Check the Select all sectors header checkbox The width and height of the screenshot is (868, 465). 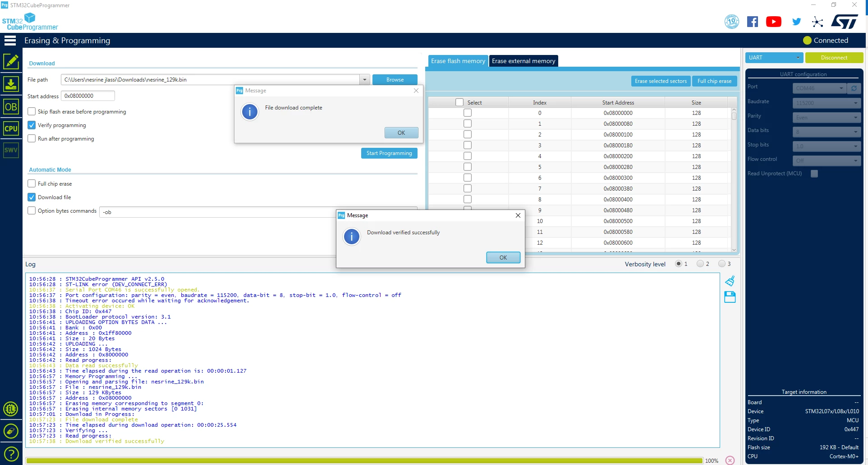pyautogui.click(x=459, y=102)
